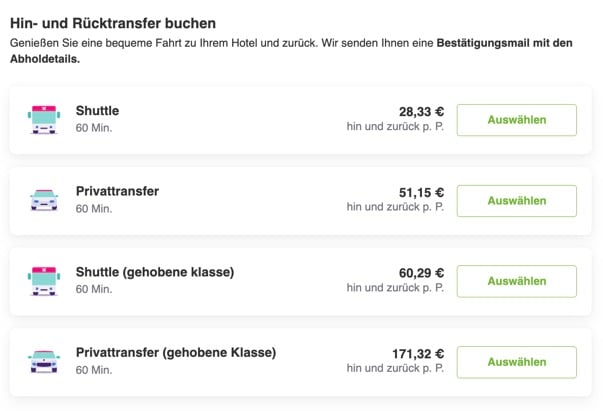Click the Privattransfer option title

click(117, 191)
